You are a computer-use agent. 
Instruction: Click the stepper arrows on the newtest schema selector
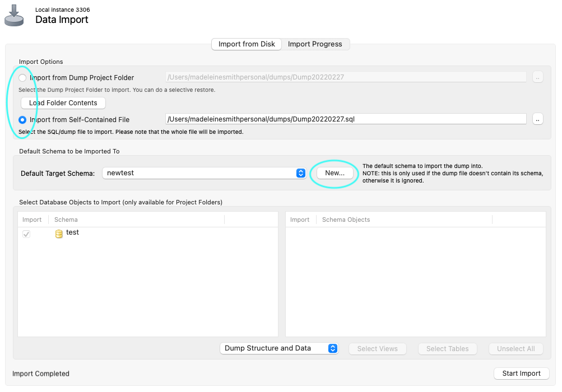tap(300, 174)
